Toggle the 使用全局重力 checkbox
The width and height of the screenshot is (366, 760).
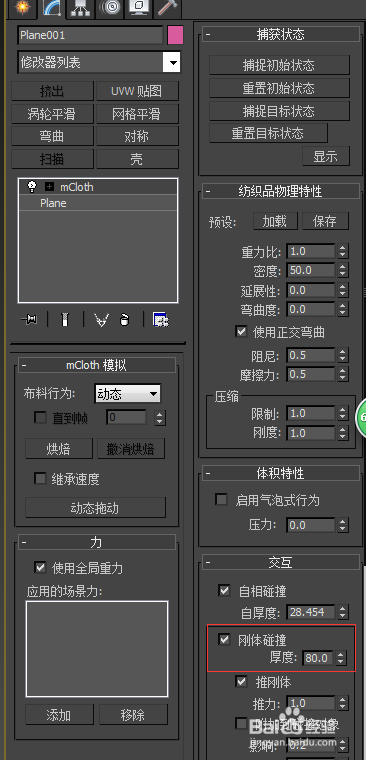click(40, 567)
